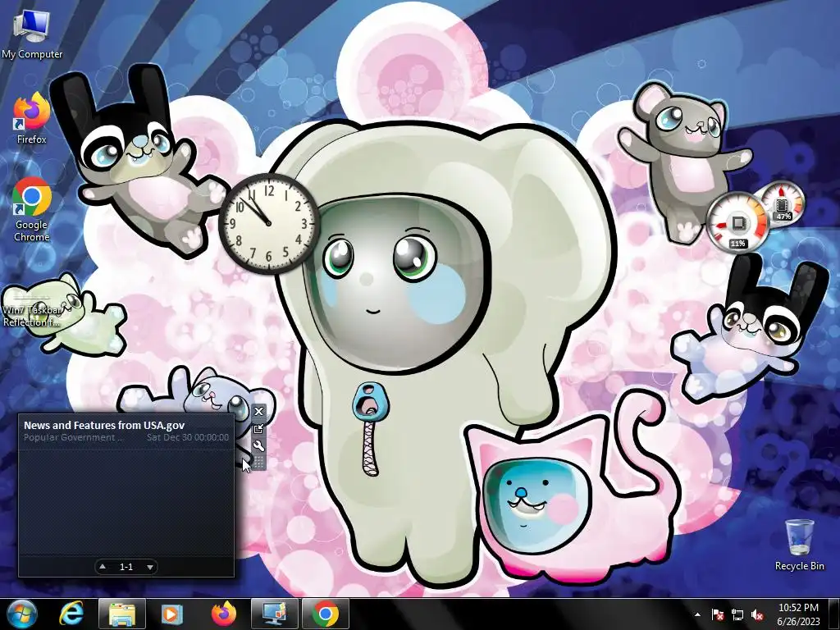Open the taskbar clock and date
Screen dimensions: 840x630
point(798,614)
